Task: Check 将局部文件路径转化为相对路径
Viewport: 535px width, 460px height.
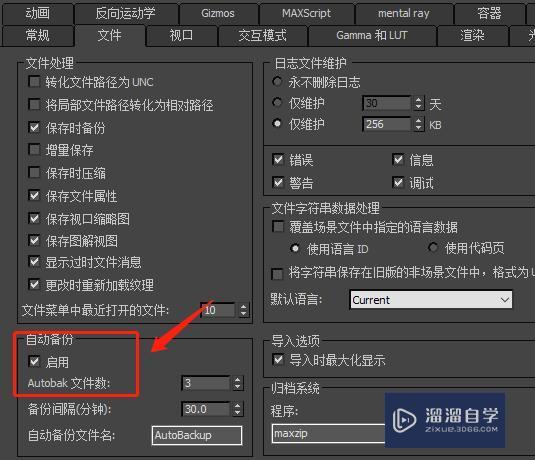Action: click(34, 104)
